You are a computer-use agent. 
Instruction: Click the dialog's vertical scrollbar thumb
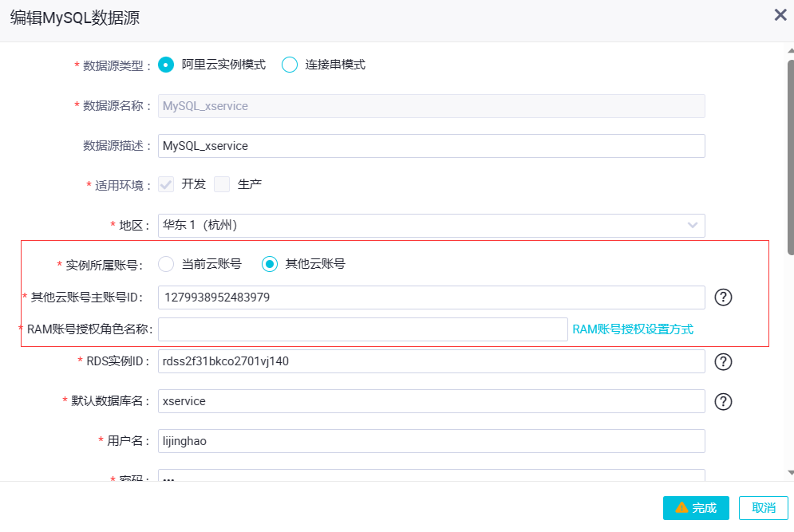(x=791, y=157)
